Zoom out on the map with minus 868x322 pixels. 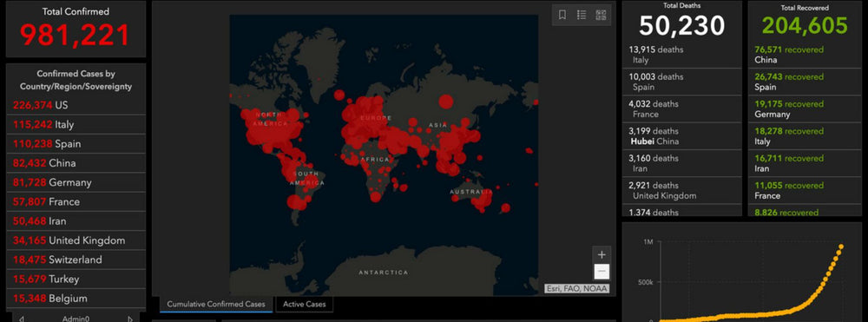(602, 273)
